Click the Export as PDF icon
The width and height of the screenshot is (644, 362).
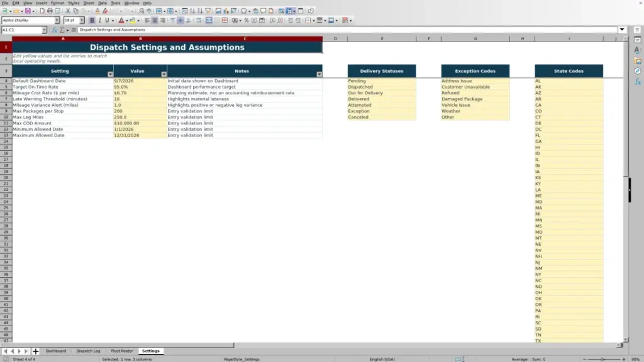pos(42,11)
